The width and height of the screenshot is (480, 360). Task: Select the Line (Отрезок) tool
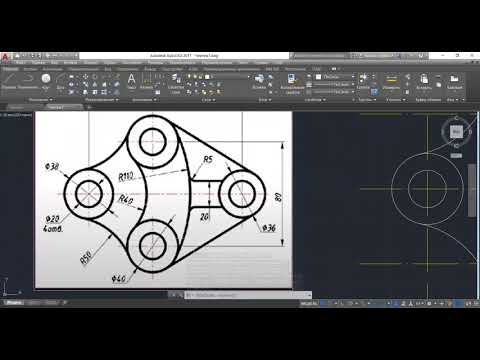point(9,80)
